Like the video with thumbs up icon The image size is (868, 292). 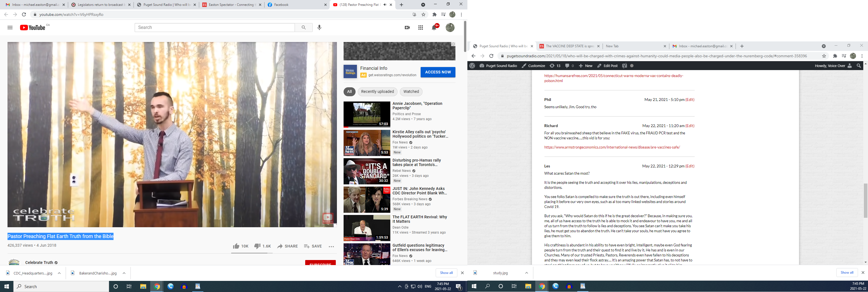click(x=236, y=246)
